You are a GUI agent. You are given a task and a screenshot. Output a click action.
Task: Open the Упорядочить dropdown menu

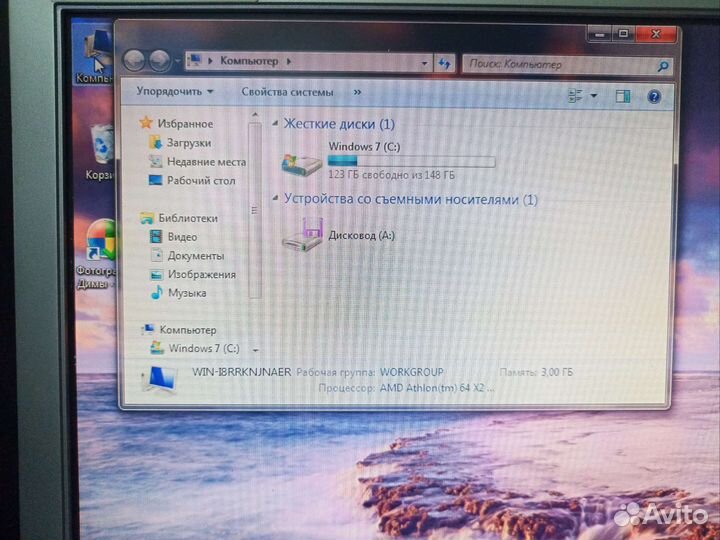click(x=175, y=91)
